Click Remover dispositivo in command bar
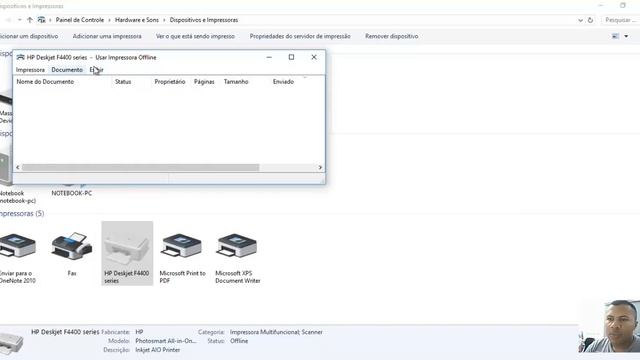The height and width of the screenshot is (360, 640). tap(391, 36)
